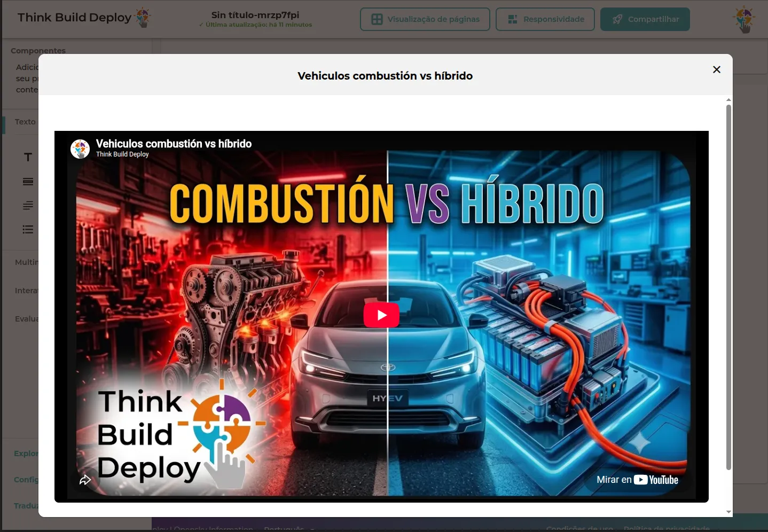This screenshot has height=532, width=768.
Task: Select the Title T component icon
Action: click(x=28, y=157)
